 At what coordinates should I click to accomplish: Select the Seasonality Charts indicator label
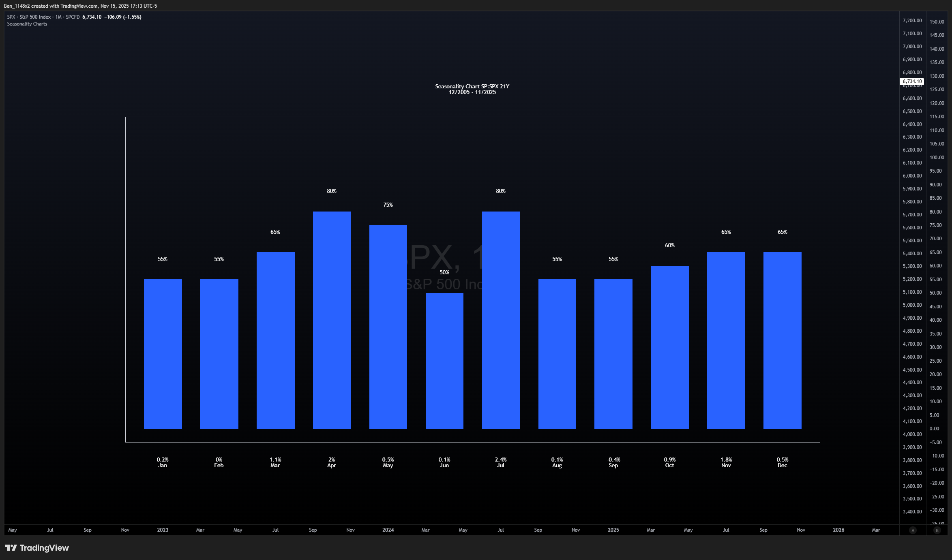click(x=27, y=24)
